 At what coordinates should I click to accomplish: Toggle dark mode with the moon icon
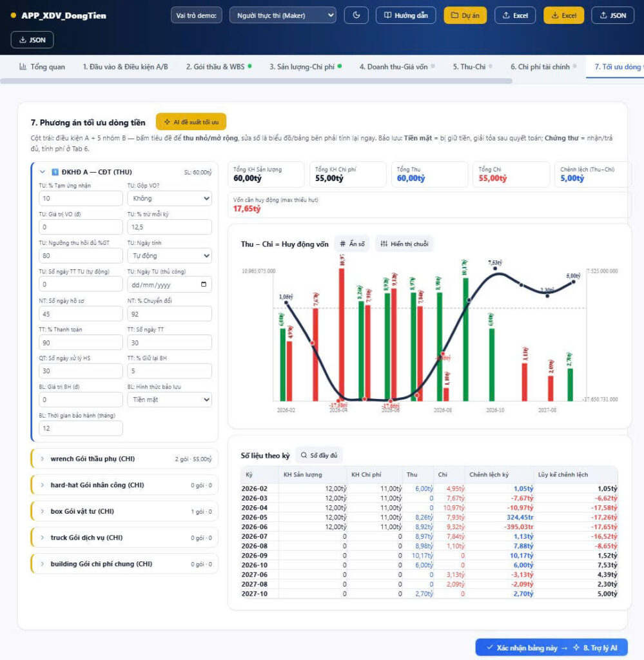(x=356, y=15)
